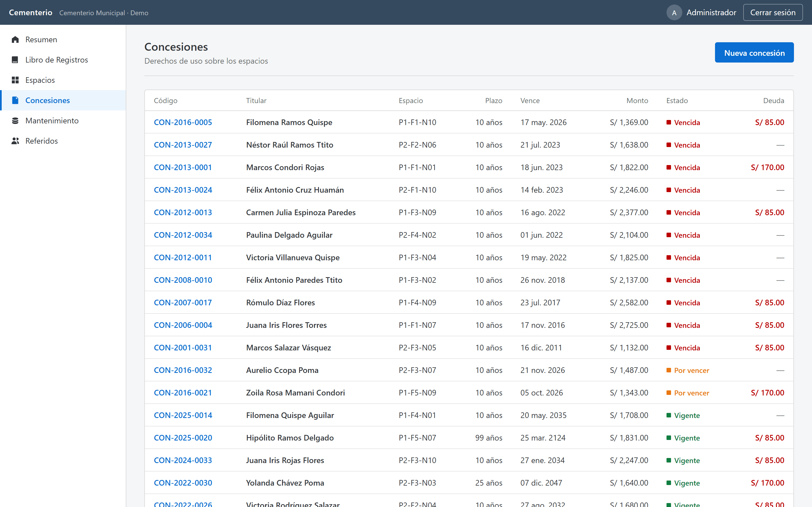The height and width of the screenshot is (507, 812).
Task: Click the Resumen home icon
Action: click(x=15, y=39)
